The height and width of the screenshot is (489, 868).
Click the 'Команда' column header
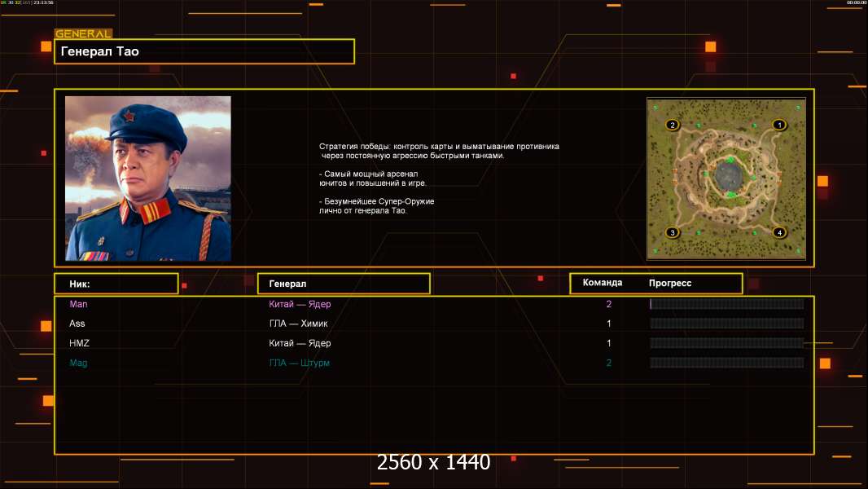603,283
